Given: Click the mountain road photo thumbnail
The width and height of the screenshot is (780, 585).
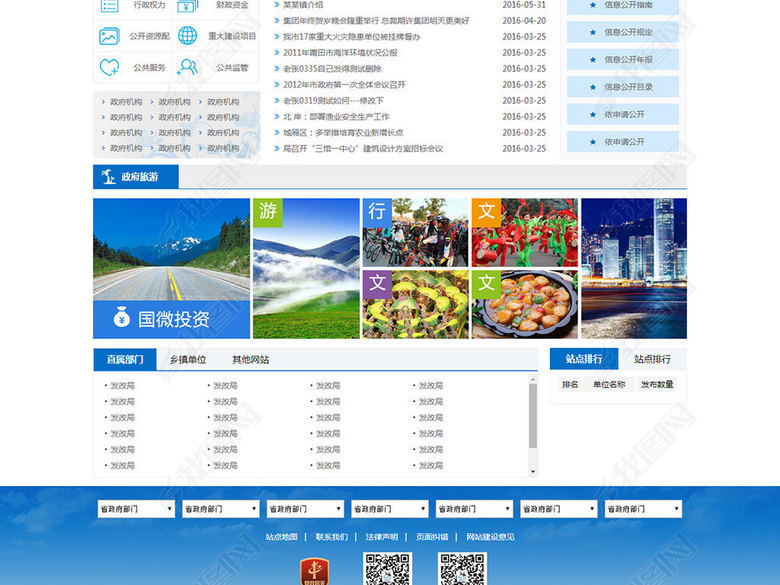Looking at the screenshot, I should [172, 249].
